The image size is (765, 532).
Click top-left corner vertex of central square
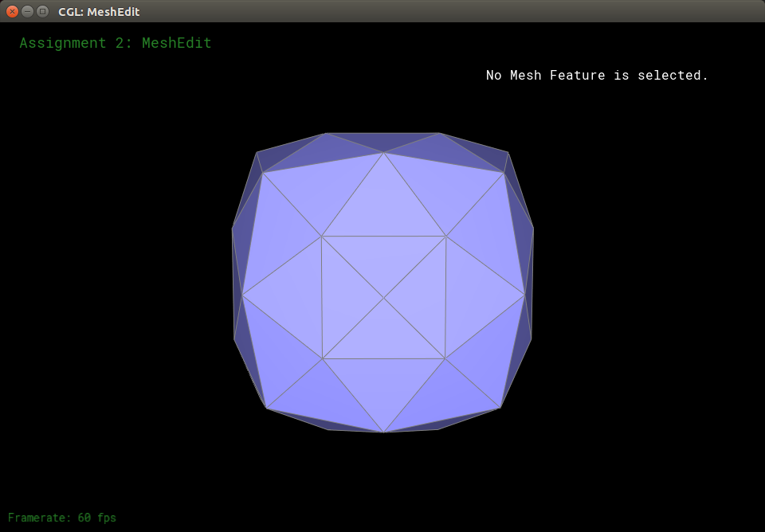coord(321,236)
